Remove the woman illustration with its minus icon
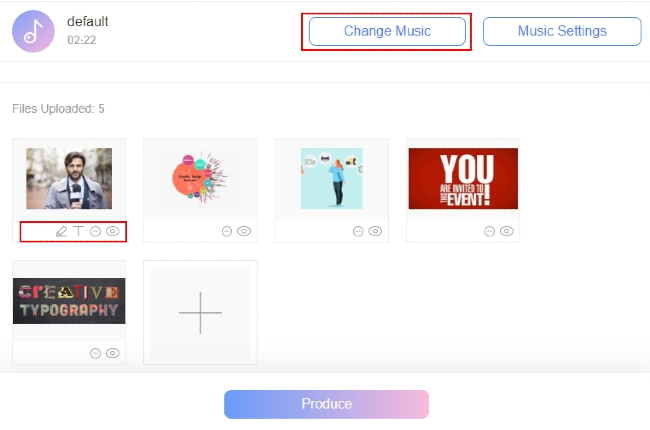This screenshot has width=650, height=430. click(x=358, y=231)
